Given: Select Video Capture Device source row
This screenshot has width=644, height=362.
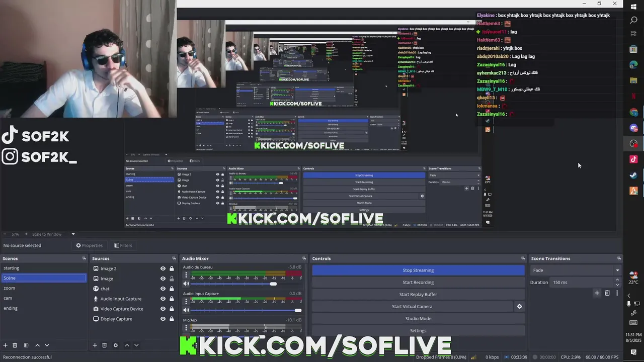Looking at the screenshot, I should pyautogui.click(x=134, y=309).
